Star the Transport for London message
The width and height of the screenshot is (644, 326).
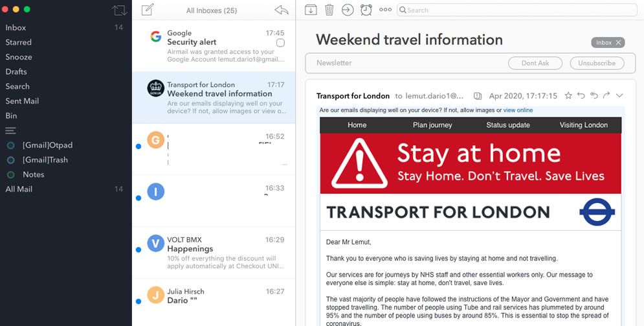click(x=568, y=96)
